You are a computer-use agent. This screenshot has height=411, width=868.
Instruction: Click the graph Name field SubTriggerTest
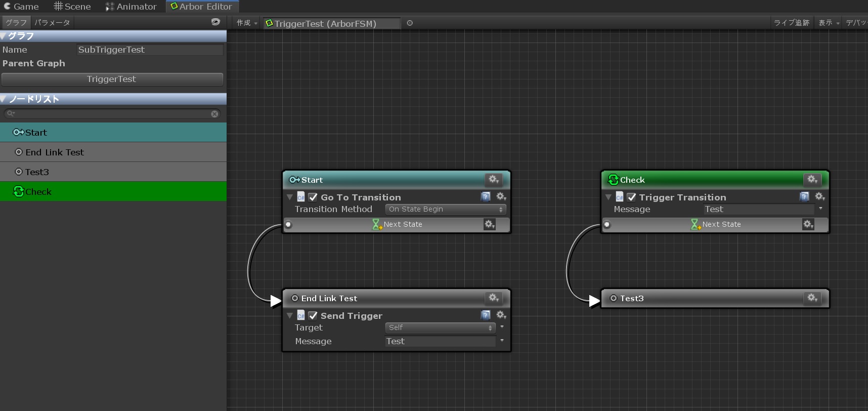[150, 50]
